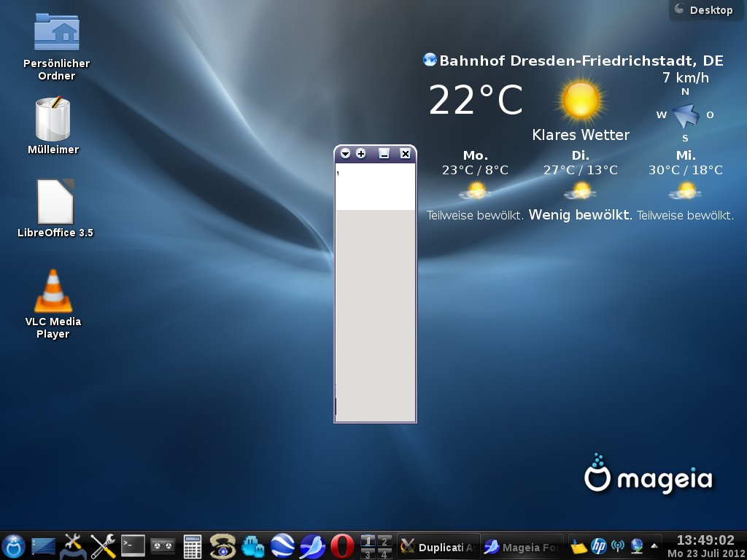Click the show desktop icon in the panel
747x560 pixels.
tap(43, 545)
